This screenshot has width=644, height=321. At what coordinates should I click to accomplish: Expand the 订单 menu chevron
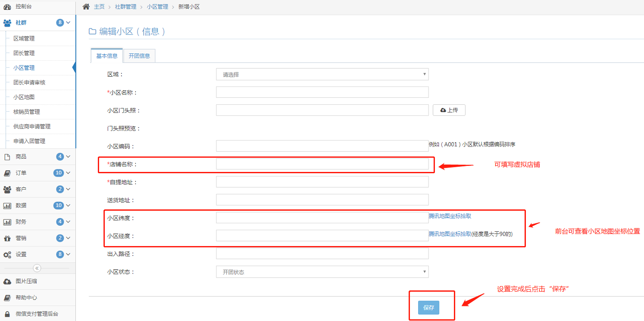pyautogui.click(x=68, y=173)
